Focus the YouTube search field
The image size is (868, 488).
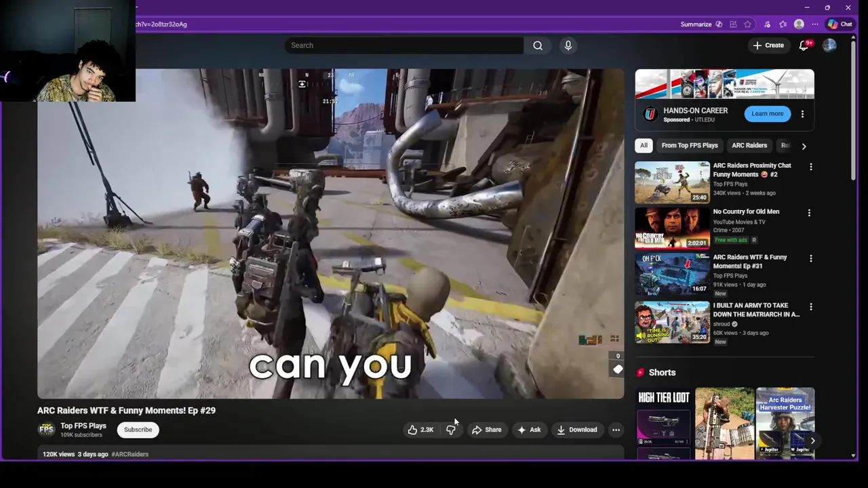tap(404, 45)
